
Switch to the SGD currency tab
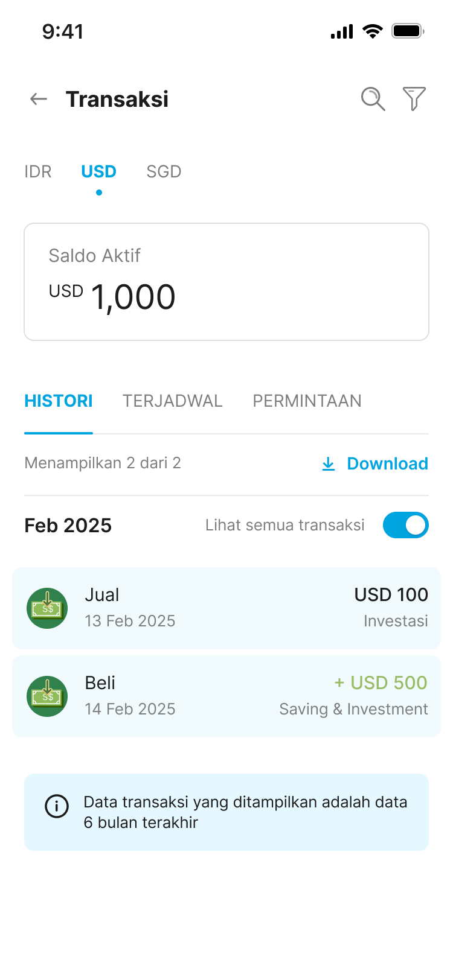164,172
